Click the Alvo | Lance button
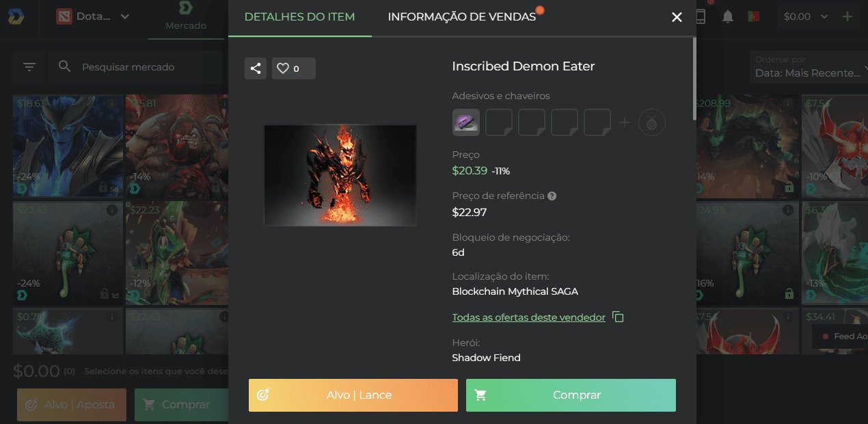868x424 pixels. click(x=353, y=395)
